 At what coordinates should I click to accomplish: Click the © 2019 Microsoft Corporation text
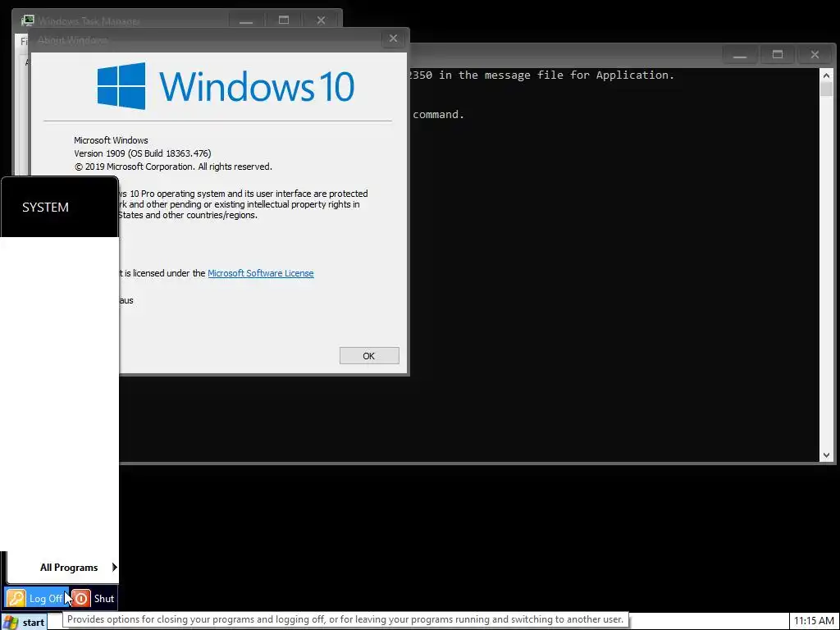[173, 167]
